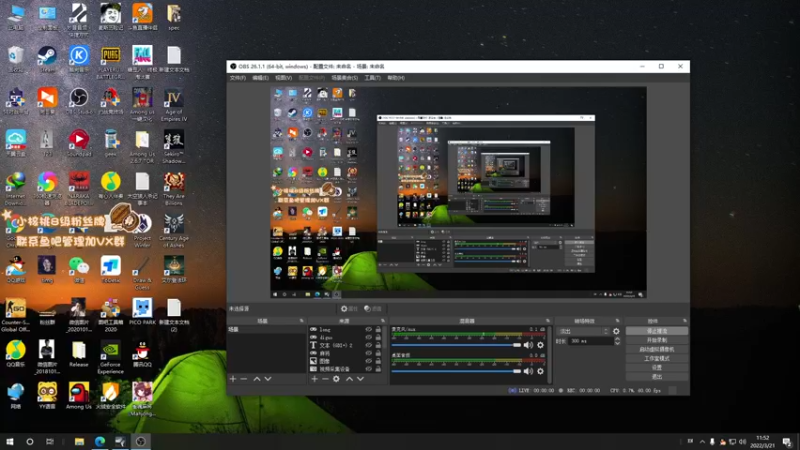800x450 pixels.
Task: Show hidden system tray icons chevron
Action: 702,442
